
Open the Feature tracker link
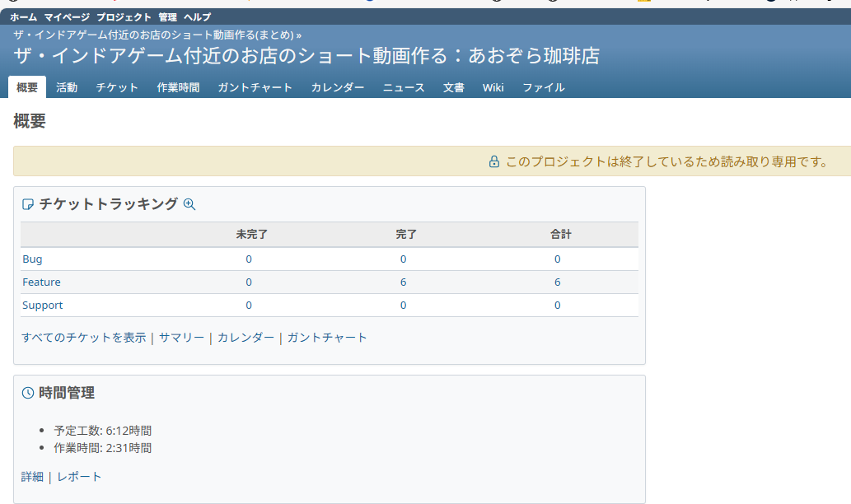click(41, 282)
